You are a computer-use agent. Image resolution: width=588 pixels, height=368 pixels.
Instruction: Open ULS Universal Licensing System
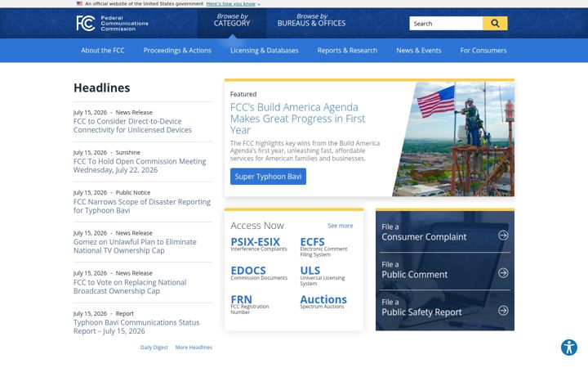(x=322, y=276)
